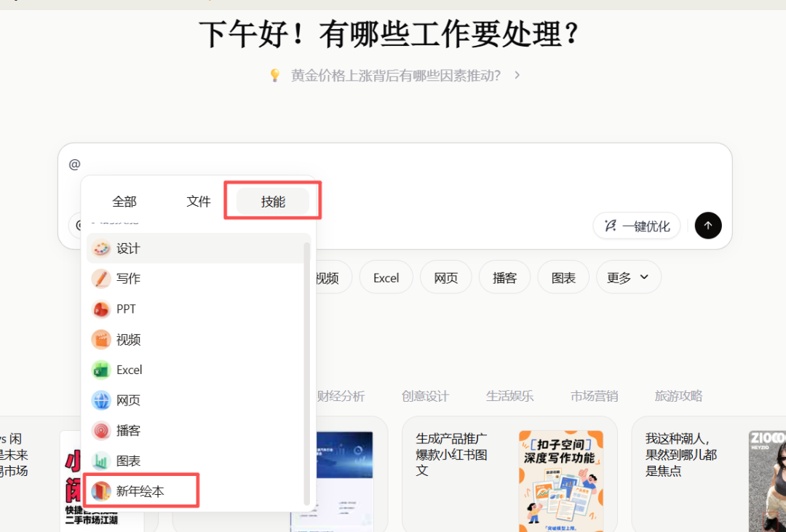Pick the 图表 chart icon

pyautogui.click(x=101, y=461)
